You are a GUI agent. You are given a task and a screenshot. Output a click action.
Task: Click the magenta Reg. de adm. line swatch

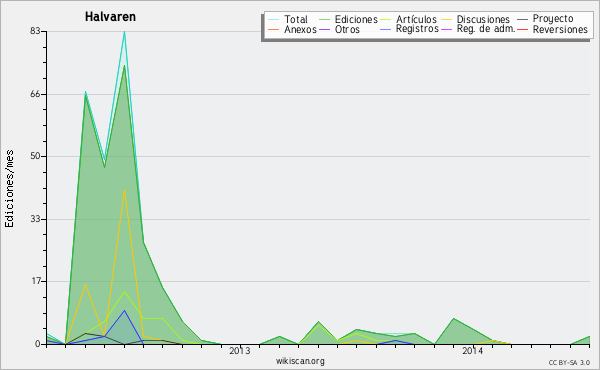446,29
